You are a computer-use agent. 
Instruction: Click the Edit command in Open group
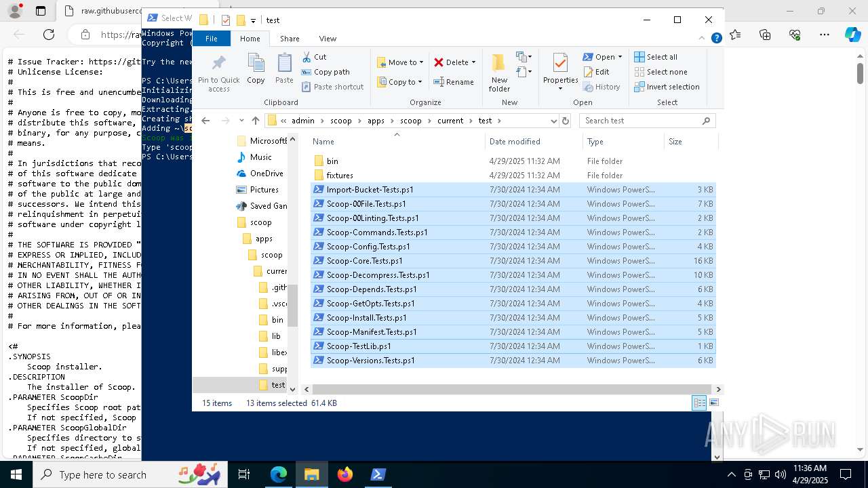(x=596, y=72)
